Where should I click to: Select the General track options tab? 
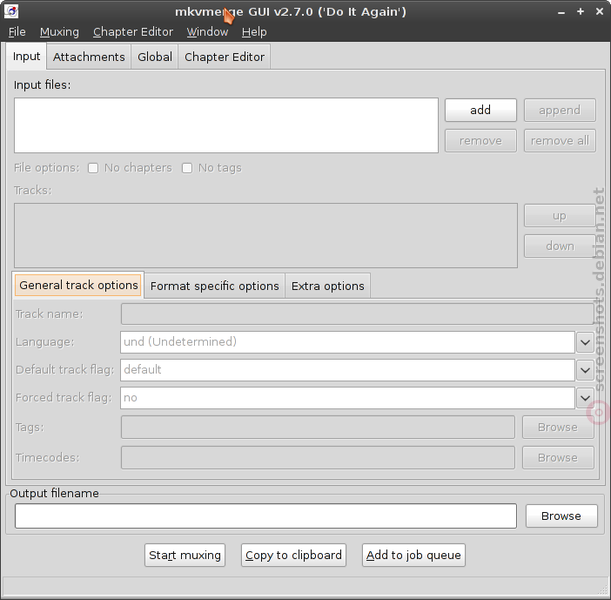(78, 285)
